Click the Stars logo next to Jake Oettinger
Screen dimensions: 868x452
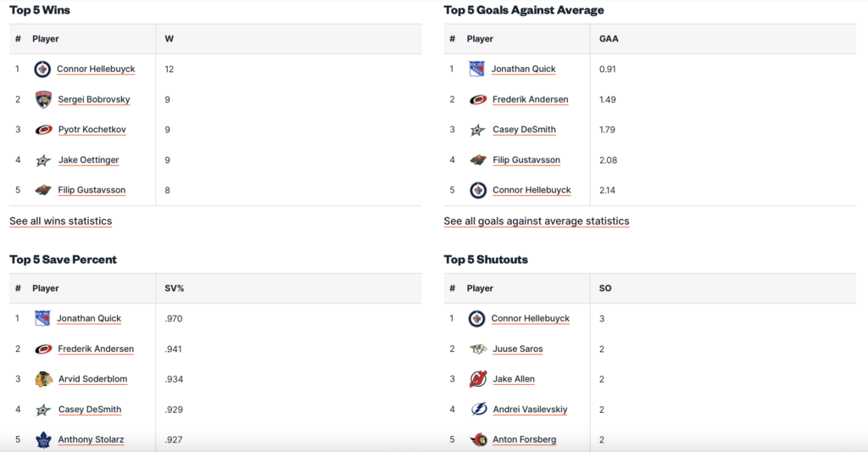click(x=43, y=160)
